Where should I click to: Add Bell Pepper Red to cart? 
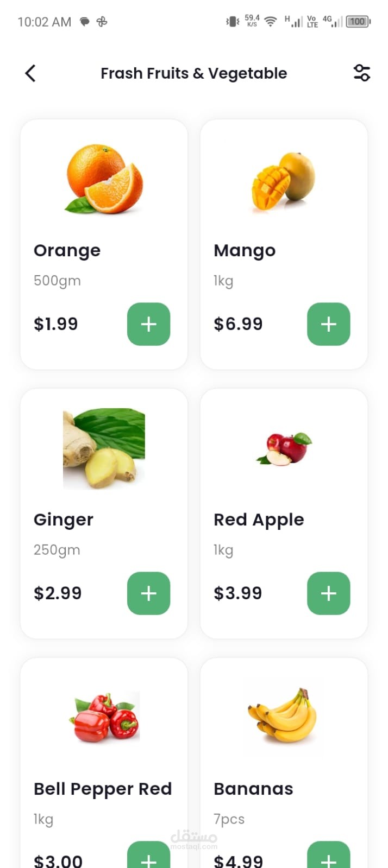point(148,857)
